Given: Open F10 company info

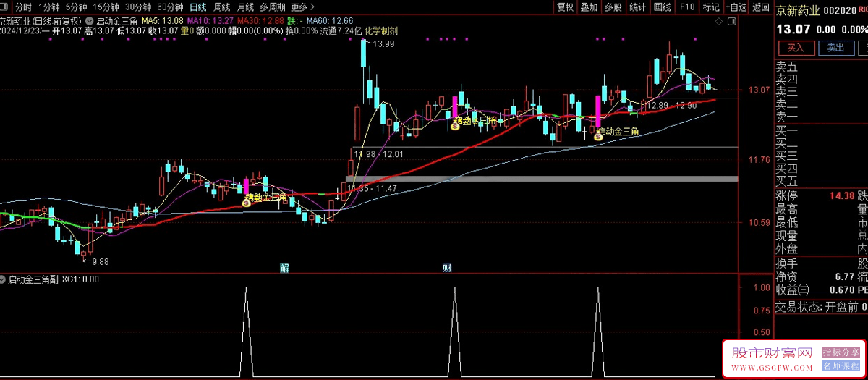Looking at the screenshot, I should point(687,7).
